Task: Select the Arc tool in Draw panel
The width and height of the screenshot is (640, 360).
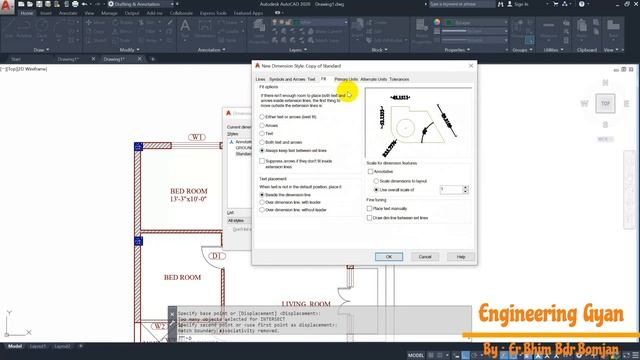Action: [x=59, y=29]
